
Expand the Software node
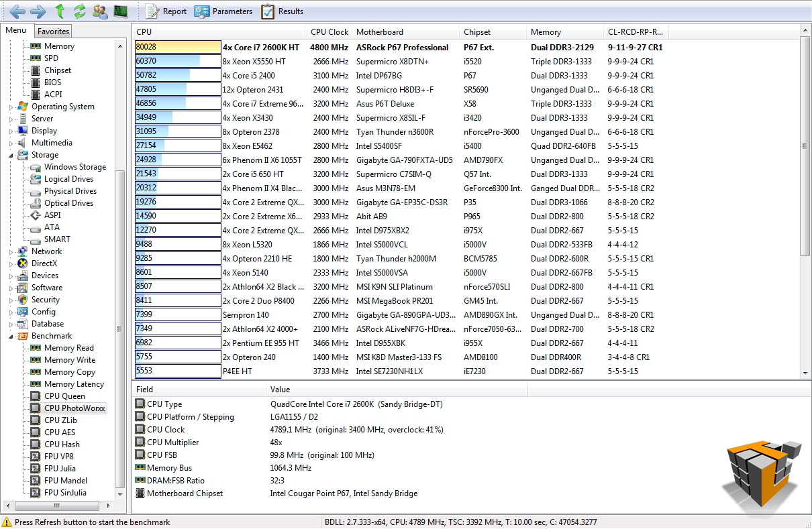point(11,288)
